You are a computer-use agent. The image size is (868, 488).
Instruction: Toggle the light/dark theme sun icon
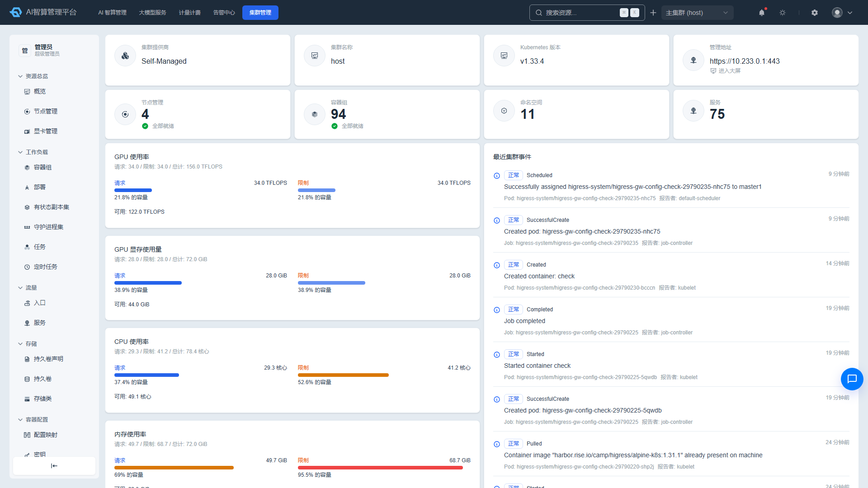tap(783, 13)
